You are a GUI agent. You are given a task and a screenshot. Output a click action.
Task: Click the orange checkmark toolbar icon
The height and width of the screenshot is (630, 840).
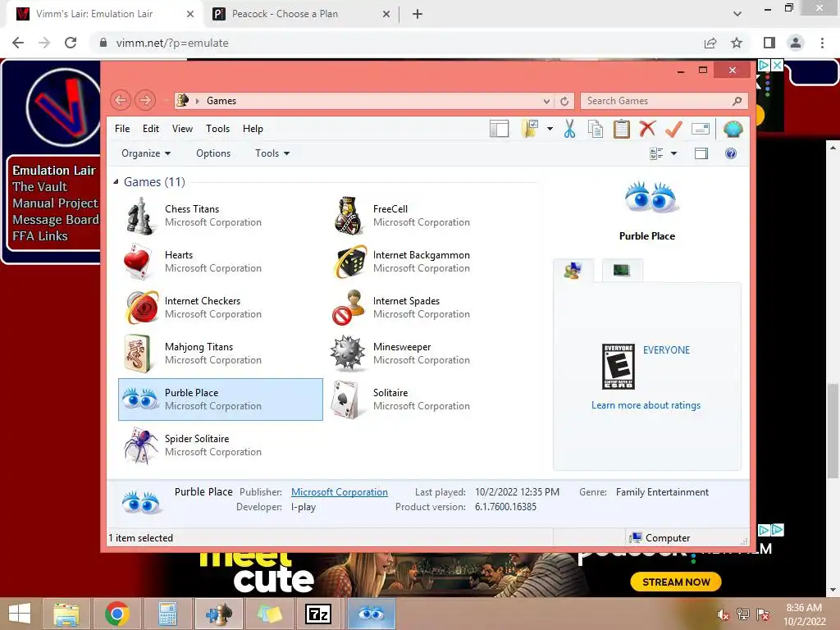tap(673, 129)
